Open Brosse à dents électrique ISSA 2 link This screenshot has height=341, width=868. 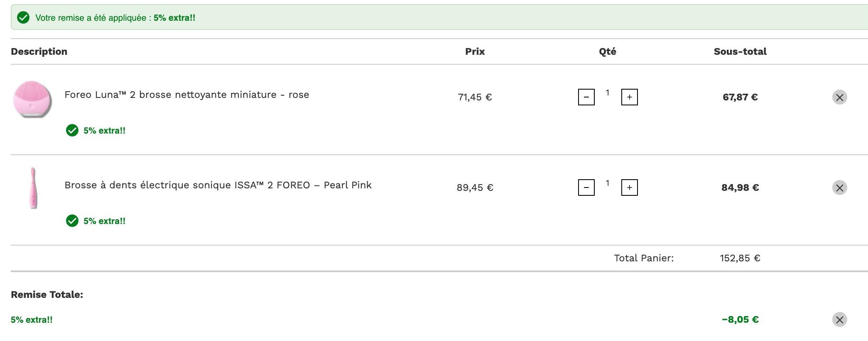(x=218, y=185)
